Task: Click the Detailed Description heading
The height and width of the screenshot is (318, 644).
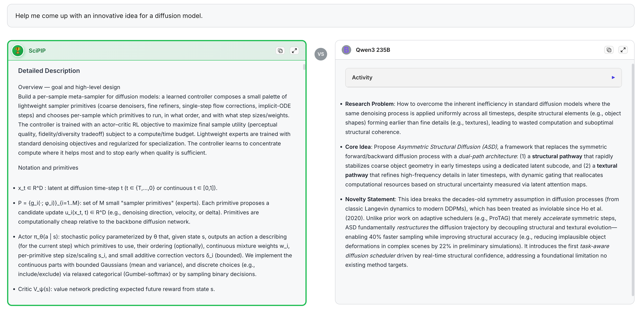Action: tap(49, 71)
